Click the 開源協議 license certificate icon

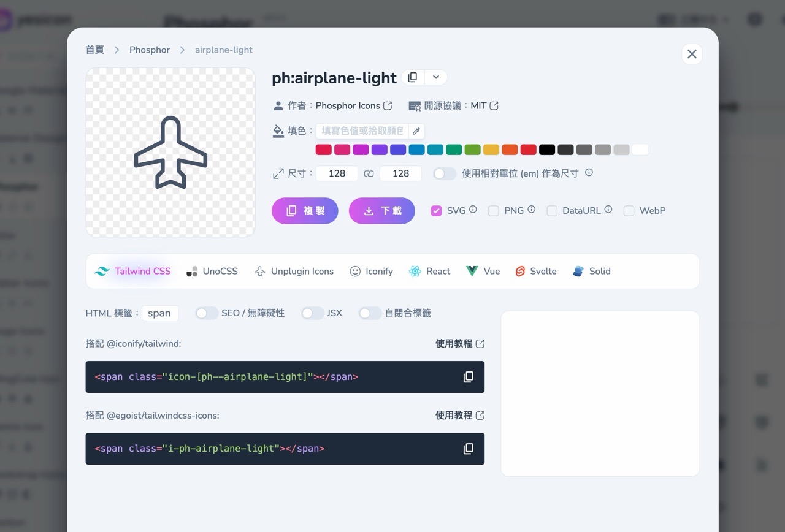tap(415, 106)
